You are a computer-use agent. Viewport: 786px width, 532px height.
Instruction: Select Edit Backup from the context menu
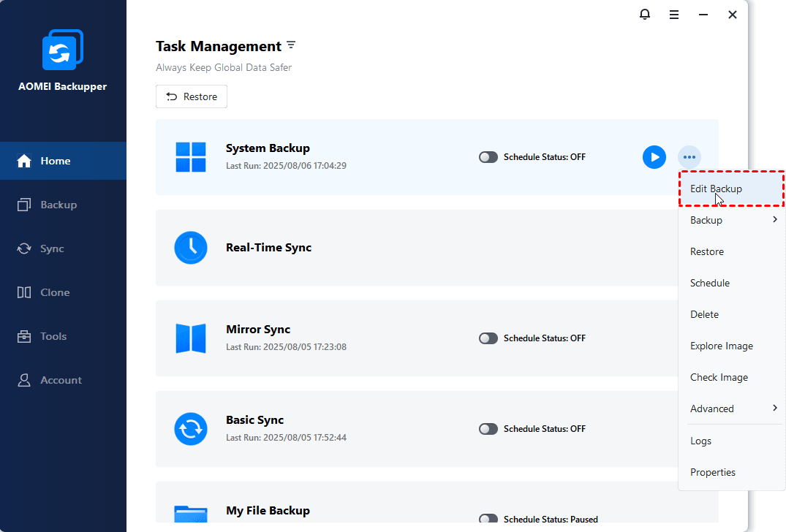click(x=716, y=189)
